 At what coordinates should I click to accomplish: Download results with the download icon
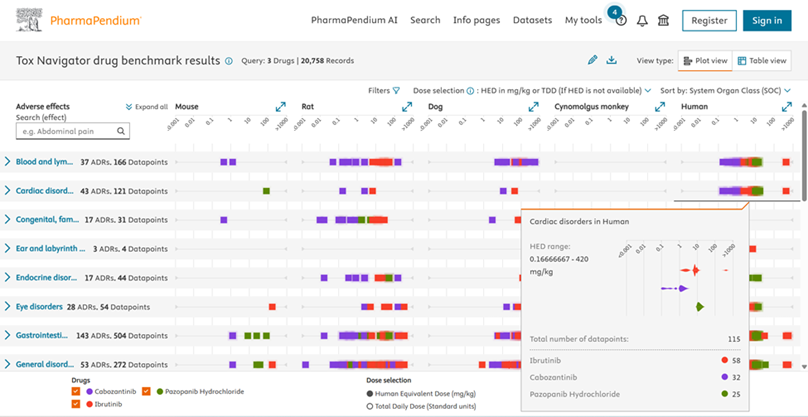(x=612, y=61)
